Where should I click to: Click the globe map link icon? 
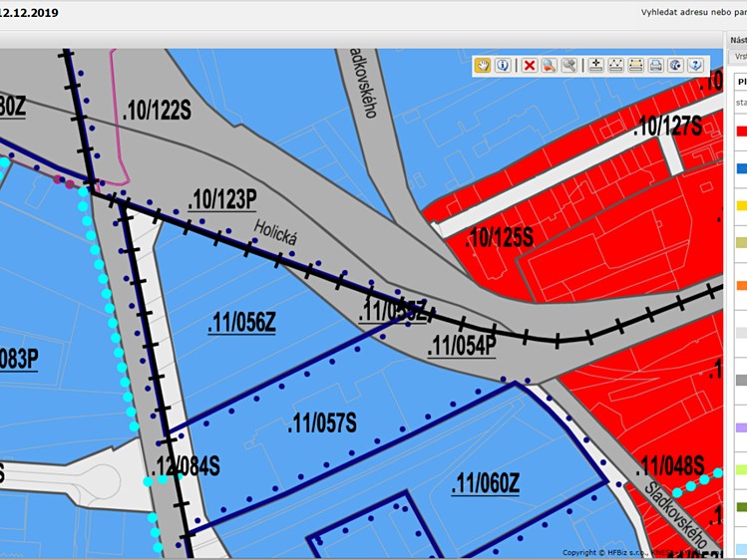676,65
